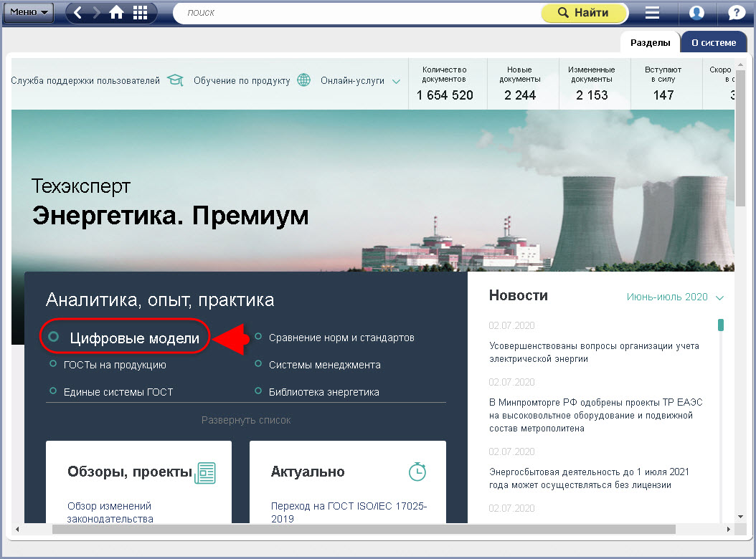Click the vertical scrollbar down arrow
Viewport: 756px width, 559px height.
pyautogui.click(x=740, y=517)
